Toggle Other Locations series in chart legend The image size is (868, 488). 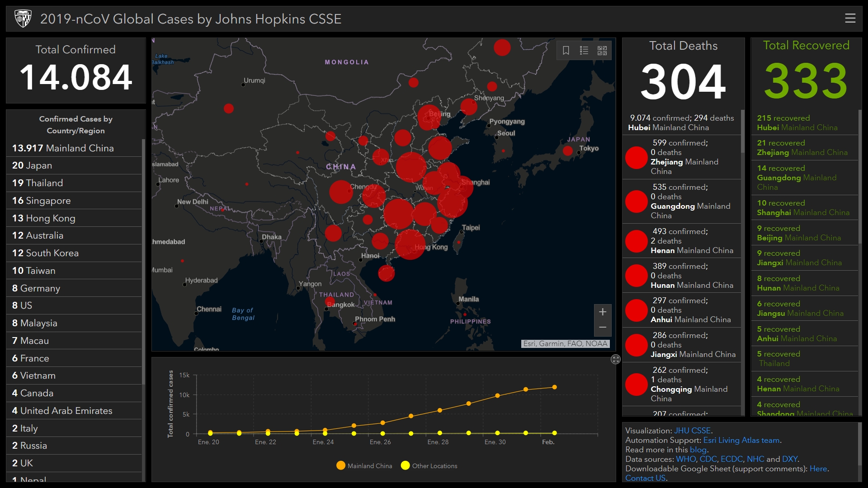(429, 466)
